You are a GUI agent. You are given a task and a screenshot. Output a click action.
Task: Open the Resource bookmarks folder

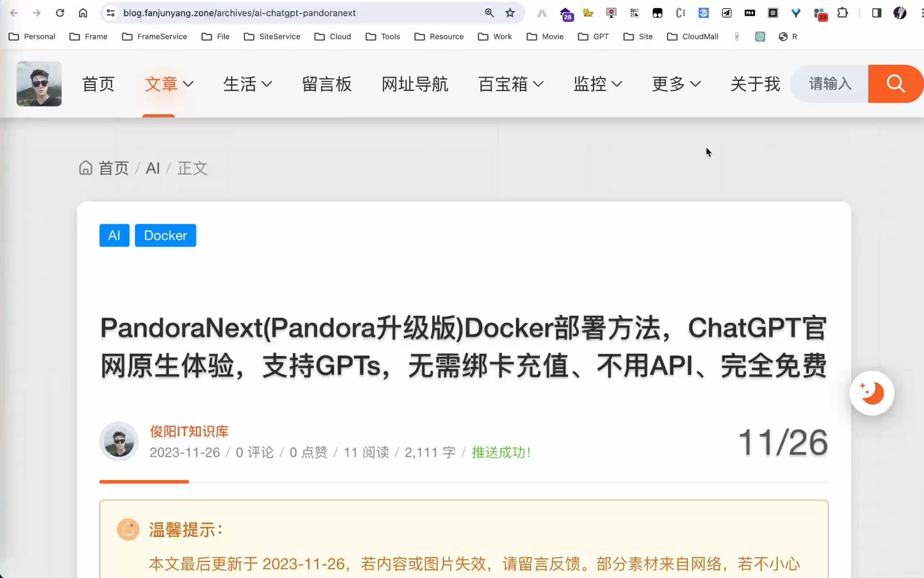pyautogui.click(x=439, y=37)
